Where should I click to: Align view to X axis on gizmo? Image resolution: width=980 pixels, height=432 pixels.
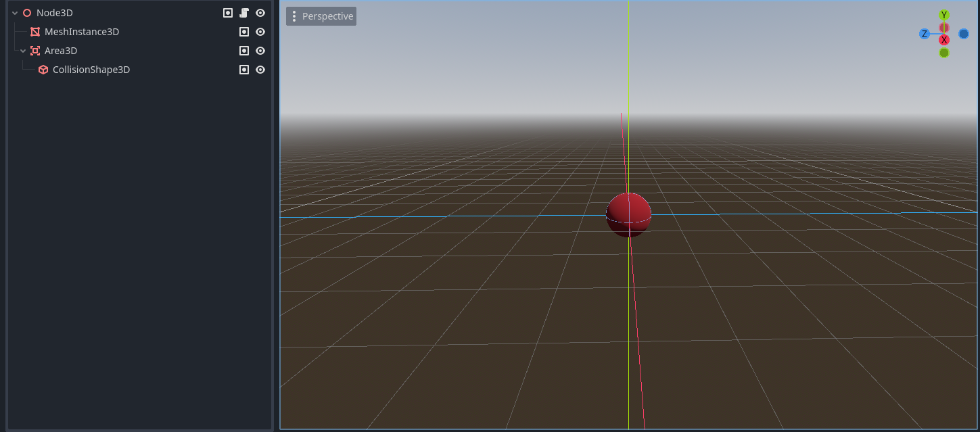click(944, 40)
